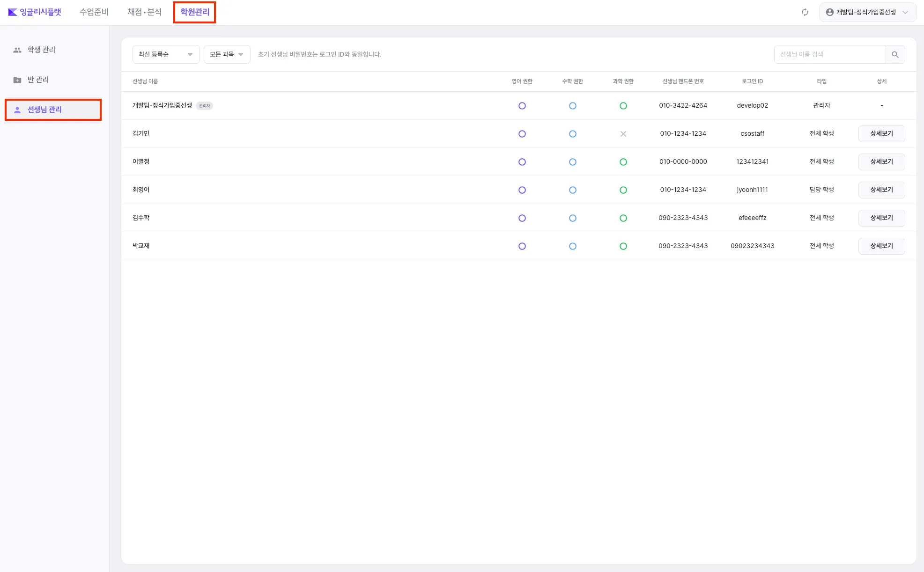Click the 관리자 badge next to 개발팀 name
924x572 pixels.
[x=204, y=106]
